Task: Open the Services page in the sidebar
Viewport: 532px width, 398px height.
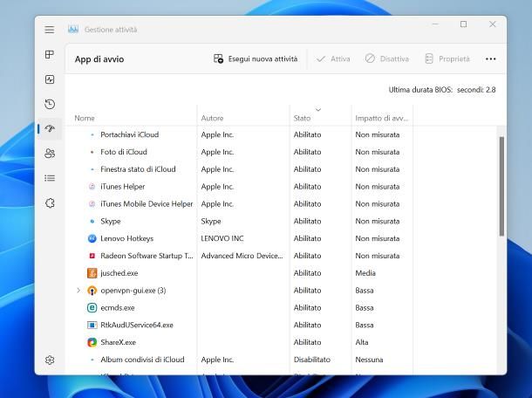Action: 50,203
